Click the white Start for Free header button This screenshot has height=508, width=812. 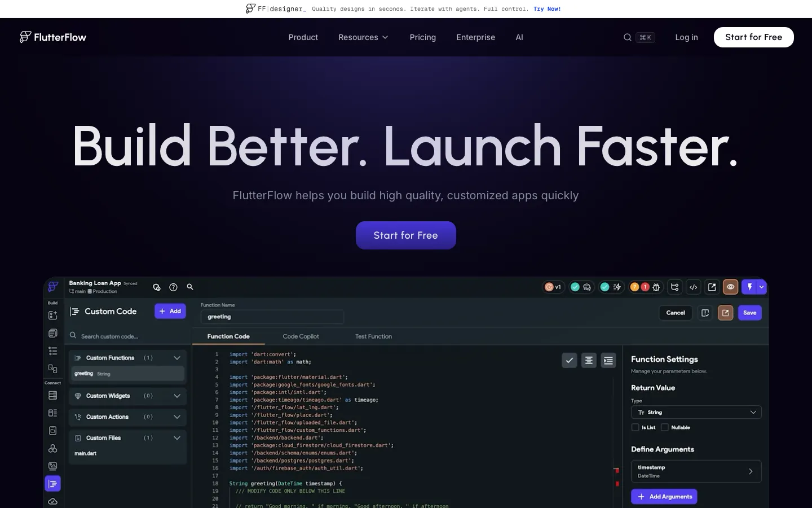coord(753,37)
